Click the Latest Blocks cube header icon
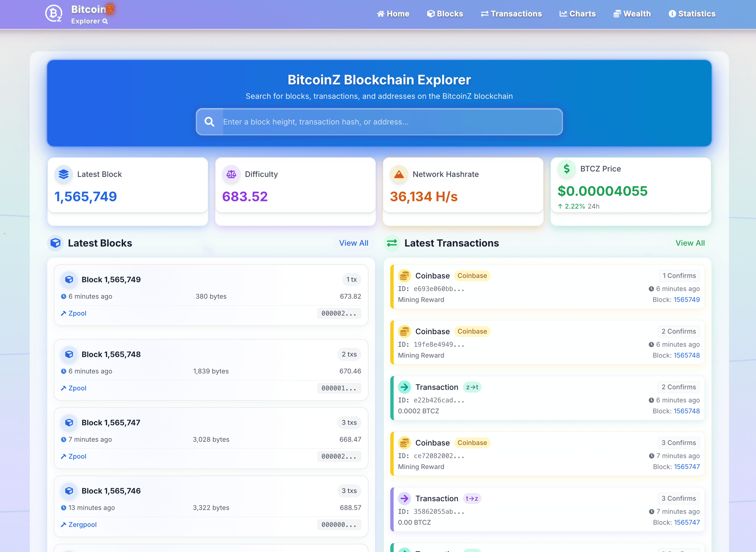The height and width of the screenshot is (552, 756). [55, 243]
